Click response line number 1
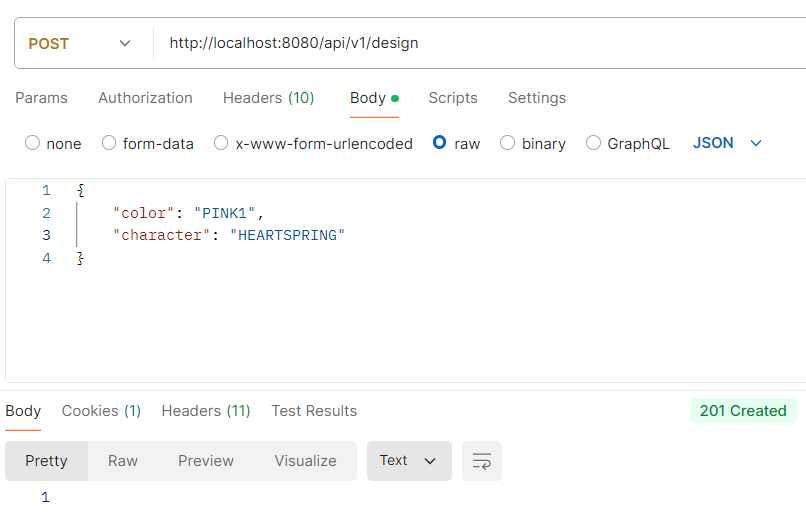 pos(46,497)
